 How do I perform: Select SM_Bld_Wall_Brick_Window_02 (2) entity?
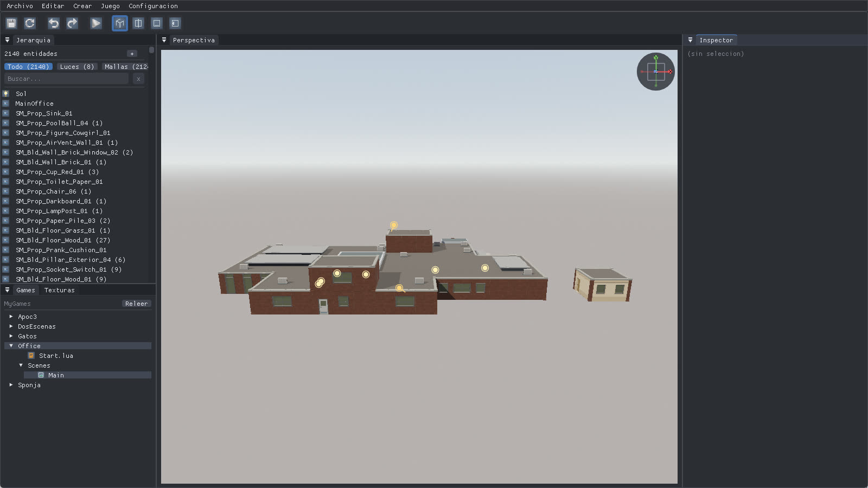point(74,152)
